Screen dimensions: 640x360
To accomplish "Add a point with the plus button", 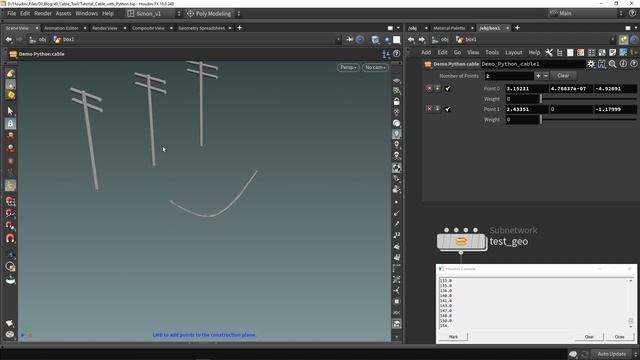I will (538, 76).
